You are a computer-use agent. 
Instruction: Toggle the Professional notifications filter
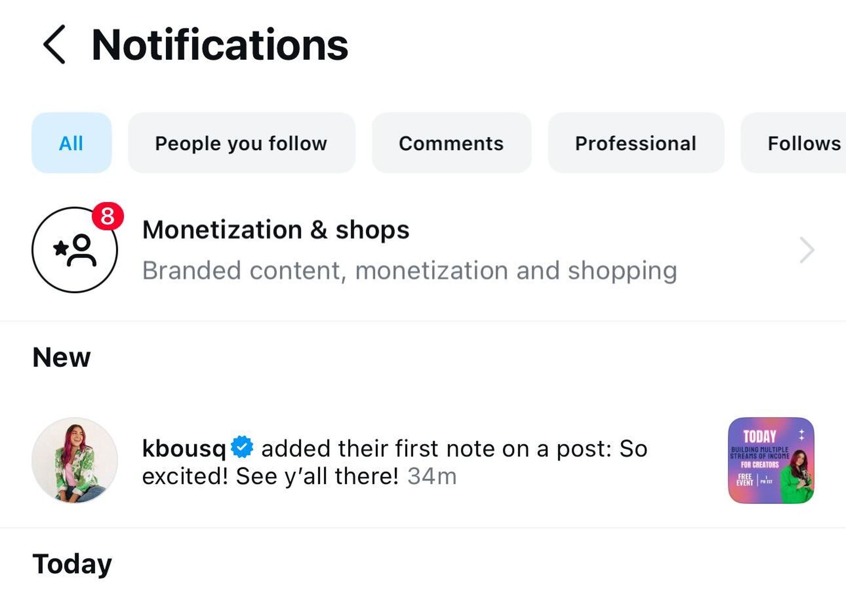point(635,143)
